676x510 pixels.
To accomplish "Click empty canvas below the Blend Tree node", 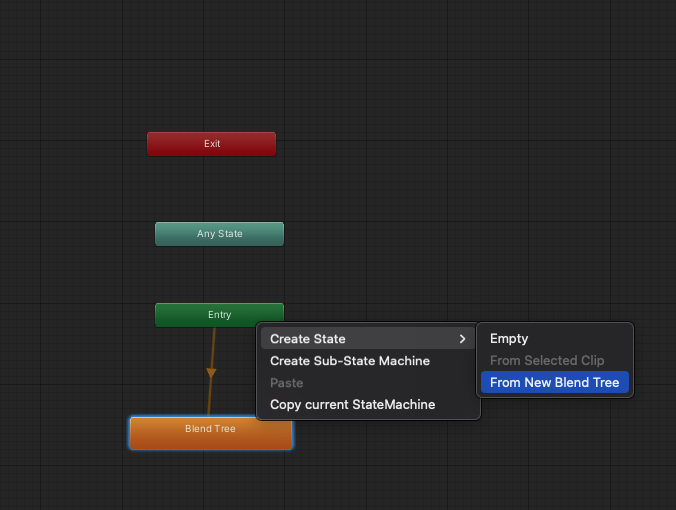I will 211,485.
